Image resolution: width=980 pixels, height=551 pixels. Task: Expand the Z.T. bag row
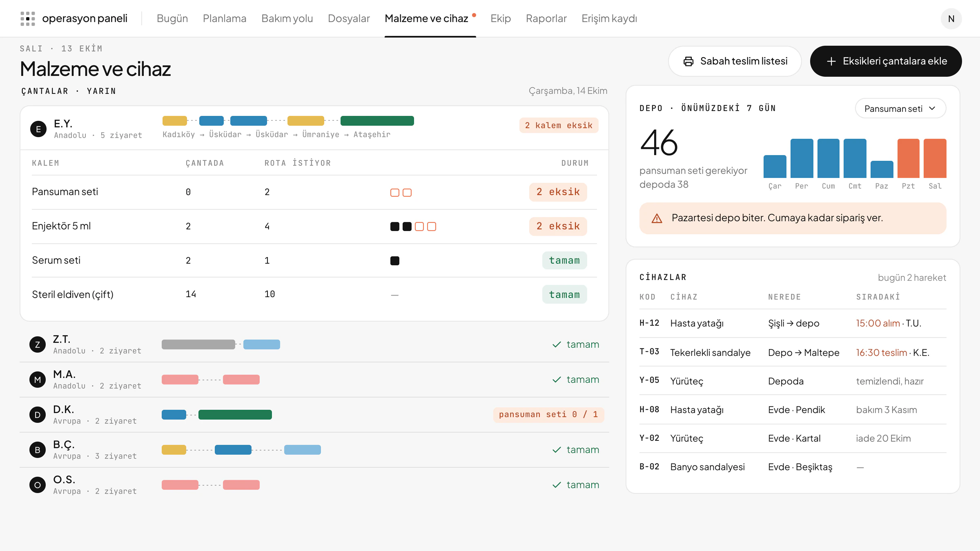click(x=314, y=344)
